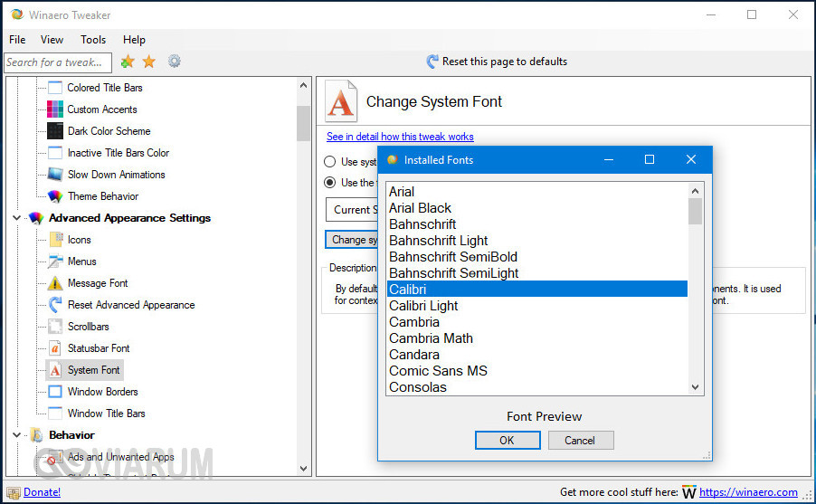Select Bahnschrift SemiLight font
Viewport: 816px width, 504px height.
(x=537, y=273)
